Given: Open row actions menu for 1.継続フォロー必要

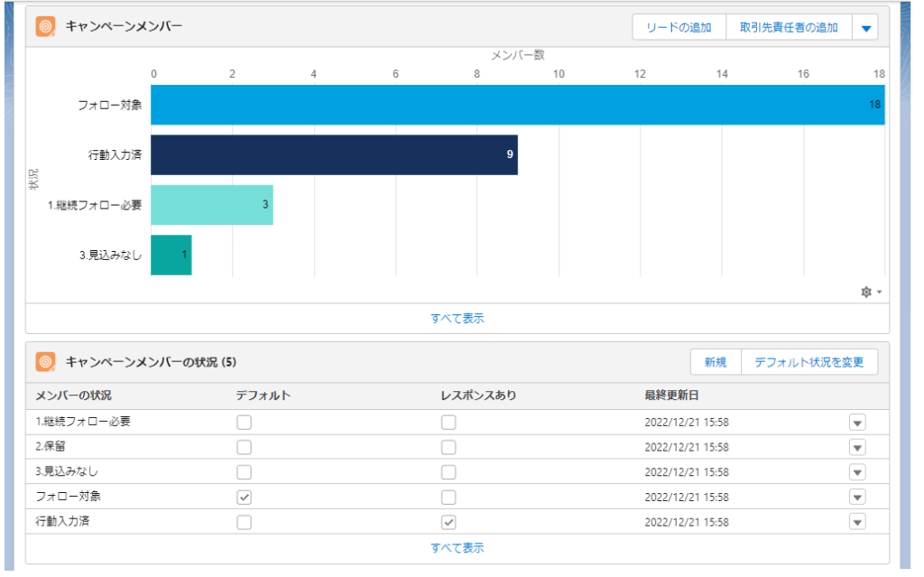Looking at the screenshot, I should click(857, 423).
